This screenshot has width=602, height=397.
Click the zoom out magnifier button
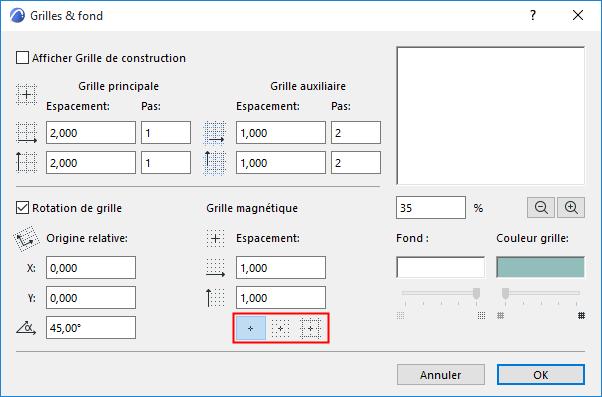pyautogui.click(x=541, y=208)
